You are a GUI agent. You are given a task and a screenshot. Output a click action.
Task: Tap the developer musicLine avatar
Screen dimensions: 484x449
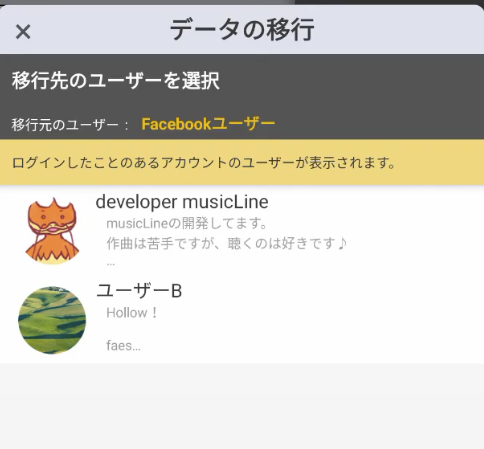(52, 231)
